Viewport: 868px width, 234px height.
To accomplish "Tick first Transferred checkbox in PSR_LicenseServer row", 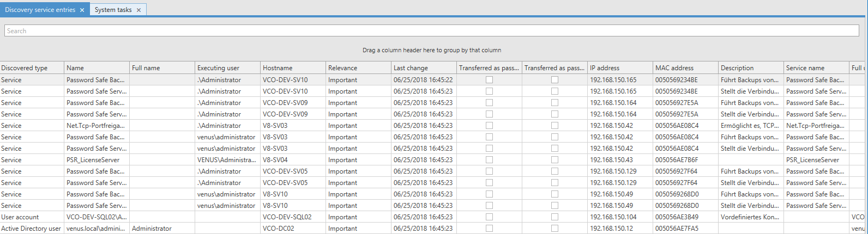I will [x=489, y=160].
